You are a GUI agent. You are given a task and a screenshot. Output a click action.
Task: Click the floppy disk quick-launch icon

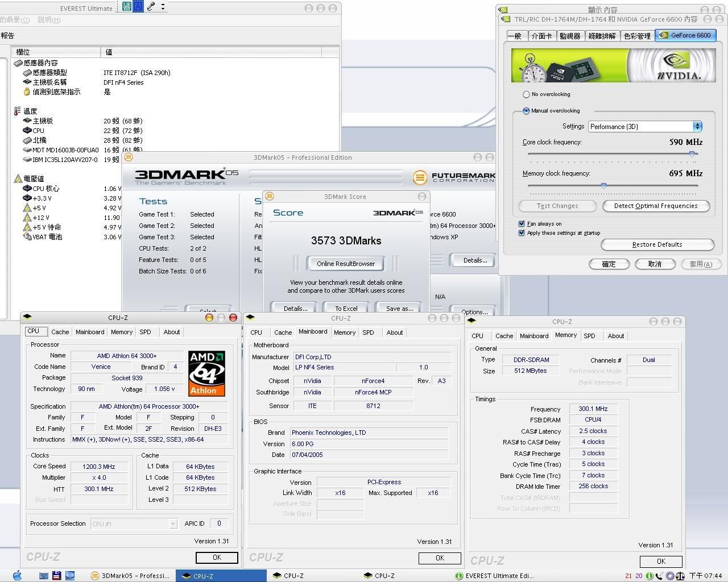(x=56, y=576)
